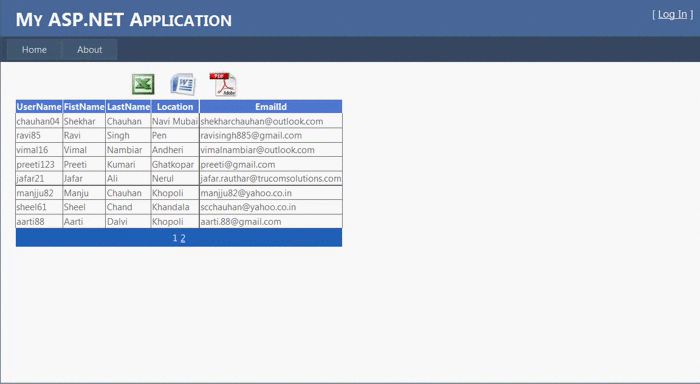
Task: Go to page 2 of the grid
Action: point(183,238)
